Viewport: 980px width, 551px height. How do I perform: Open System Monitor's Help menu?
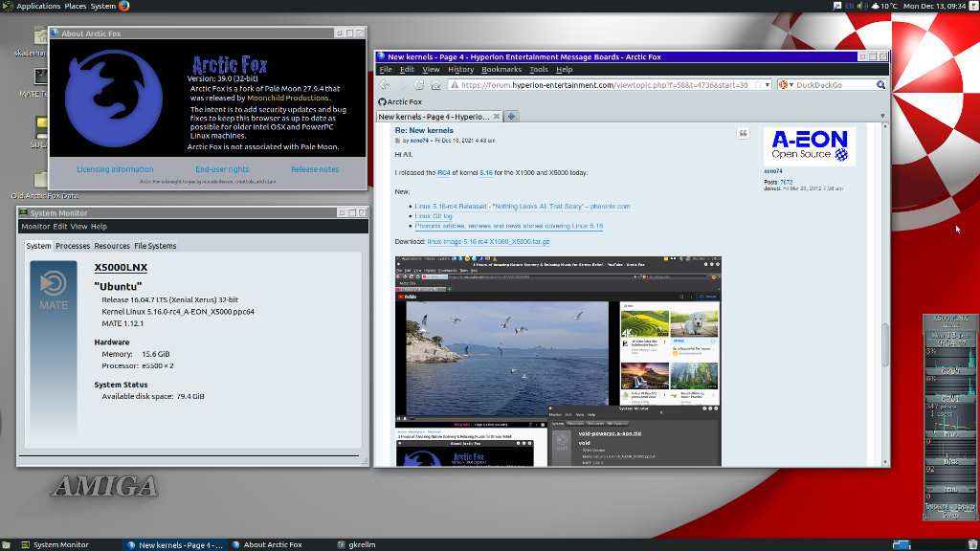pos(99,227)
